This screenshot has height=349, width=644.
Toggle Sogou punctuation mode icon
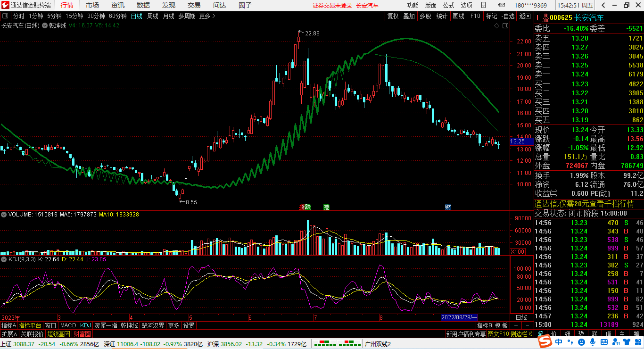(x=570, y=341)
